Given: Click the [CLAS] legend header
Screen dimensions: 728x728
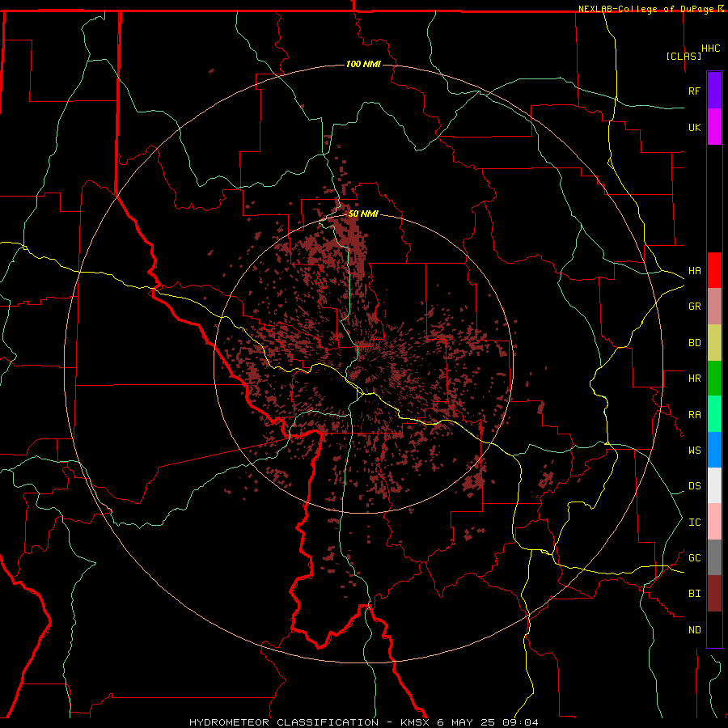Looking at the screenshot, I should (684, 56).
